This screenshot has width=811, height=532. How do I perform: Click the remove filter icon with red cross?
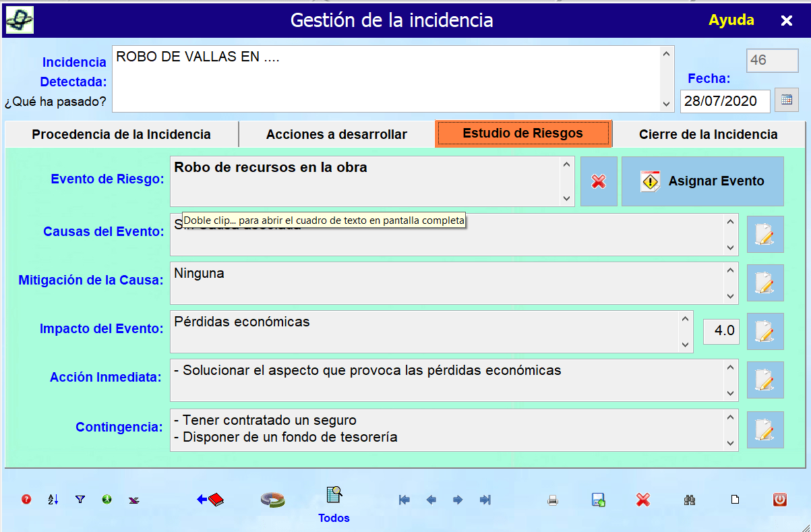point(133,500)
